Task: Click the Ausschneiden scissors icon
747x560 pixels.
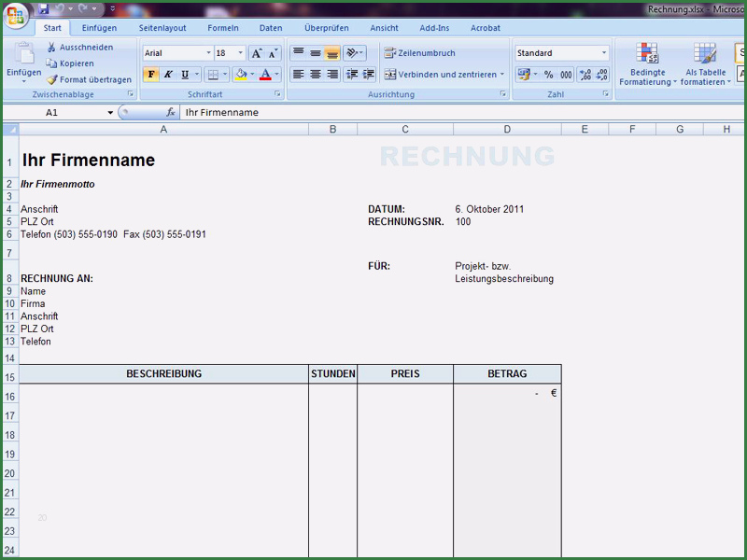Action: click(x=52, y=48)
